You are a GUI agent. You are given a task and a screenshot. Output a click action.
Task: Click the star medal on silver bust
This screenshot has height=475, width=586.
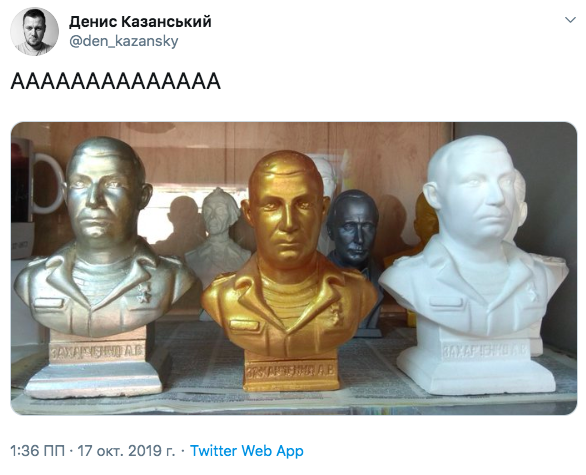click(x=144, y=293)
